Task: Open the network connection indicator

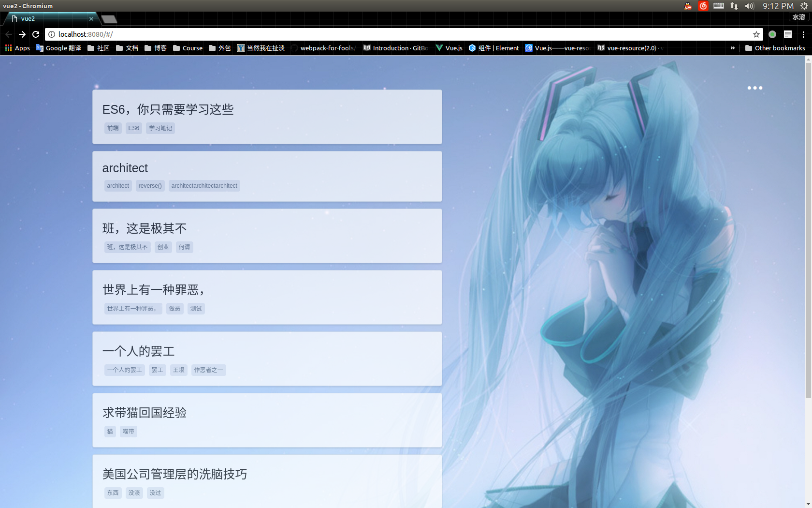Action: click(x=734, y=6)
